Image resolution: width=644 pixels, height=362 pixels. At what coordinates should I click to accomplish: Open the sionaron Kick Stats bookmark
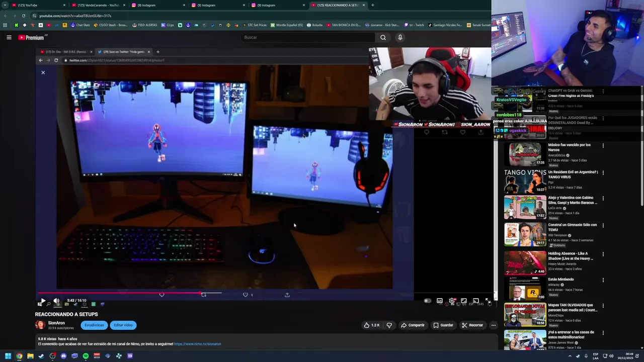point(382,25)
